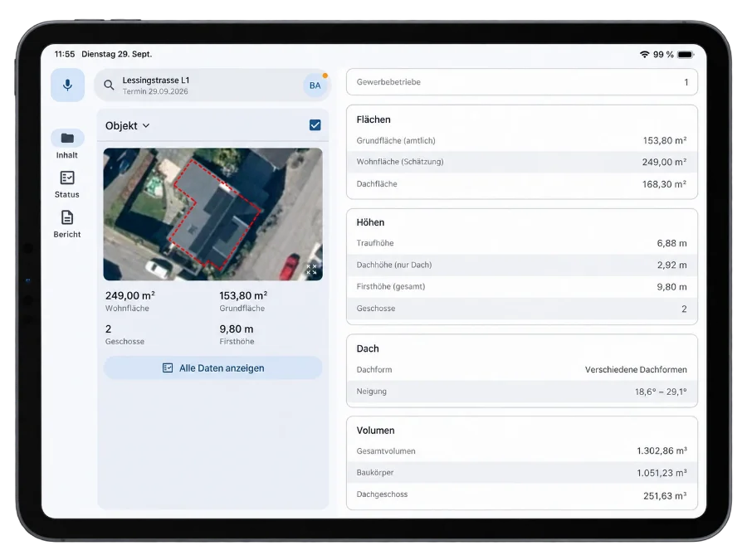747x560 pixels.
Task: Select the Dachhöhe (nur Dach) row
Action: [x=522, y=265]
